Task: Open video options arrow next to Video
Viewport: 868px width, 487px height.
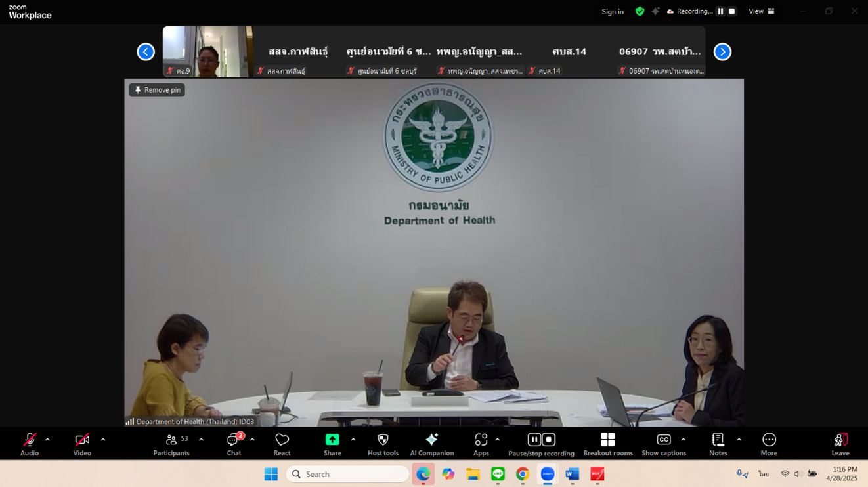Action: point(103,440)
